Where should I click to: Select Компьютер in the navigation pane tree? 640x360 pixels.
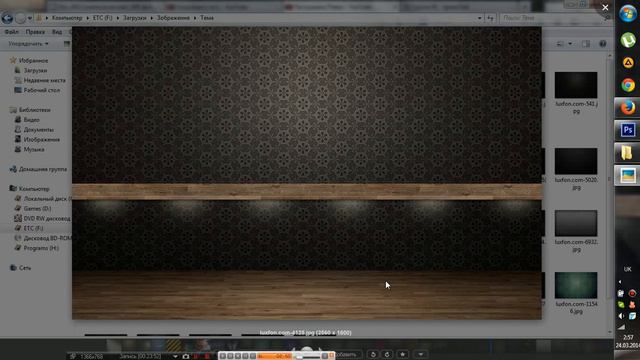tap(34, 189)
